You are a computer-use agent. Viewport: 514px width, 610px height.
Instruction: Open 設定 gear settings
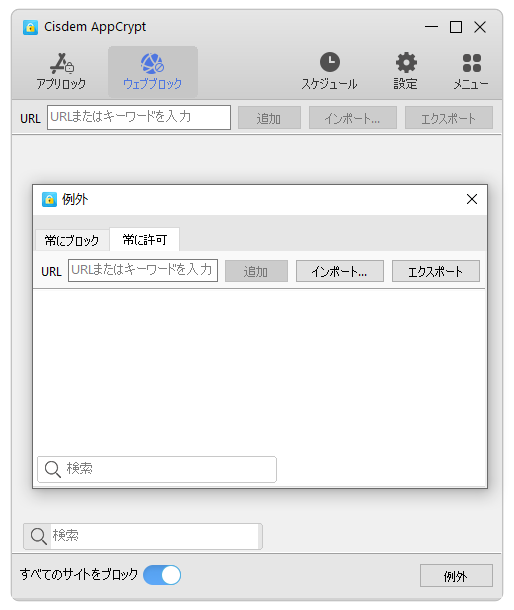406,63
